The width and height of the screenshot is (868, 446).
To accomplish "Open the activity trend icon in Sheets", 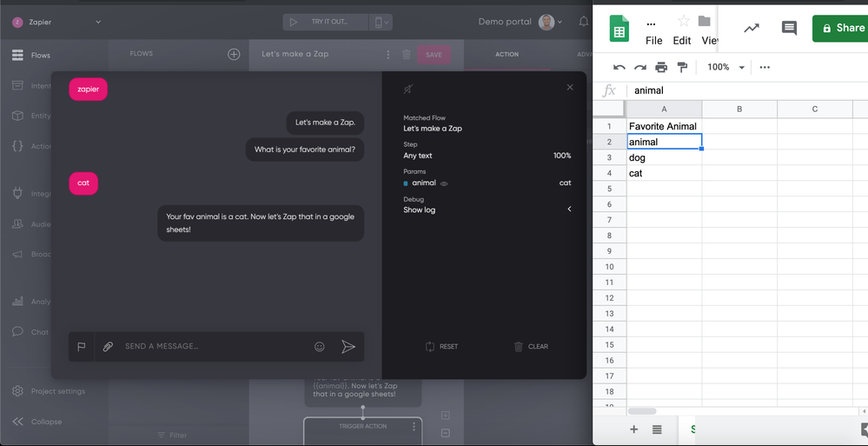I will tap(752, 29).
